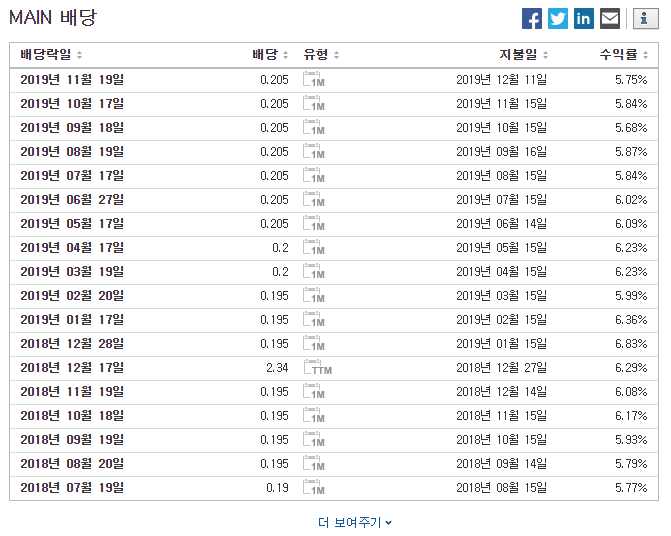The height and width of the screenshot is (536, 671).
Task: Click payment date 2019년 09월 16일
Action: [x=502, y=151]
